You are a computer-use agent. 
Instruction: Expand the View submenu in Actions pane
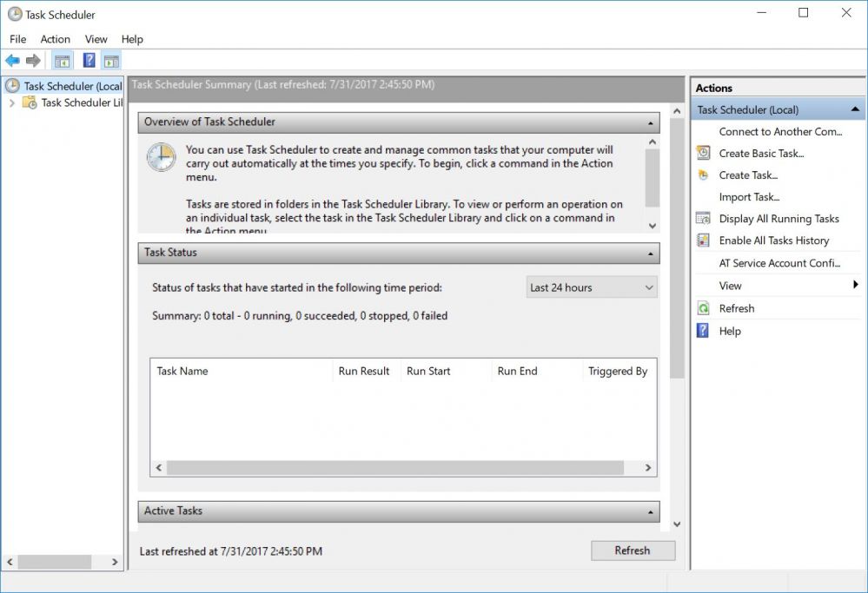click(855, 286)
